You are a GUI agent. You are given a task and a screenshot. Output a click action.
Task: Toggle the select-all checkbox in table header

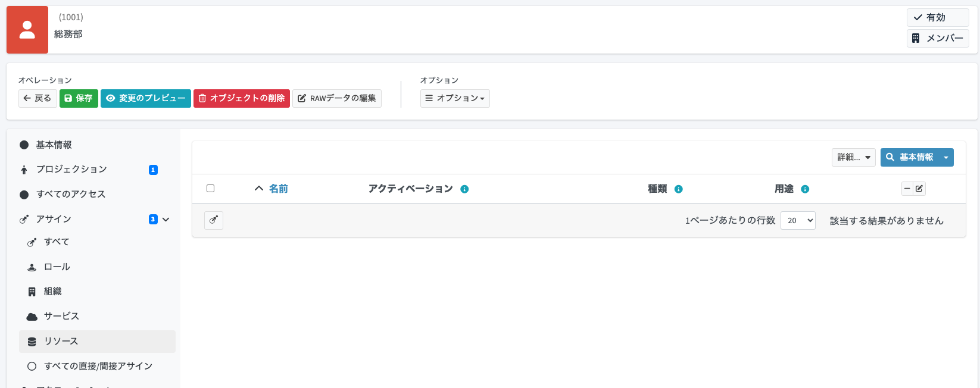click(210, 188)
